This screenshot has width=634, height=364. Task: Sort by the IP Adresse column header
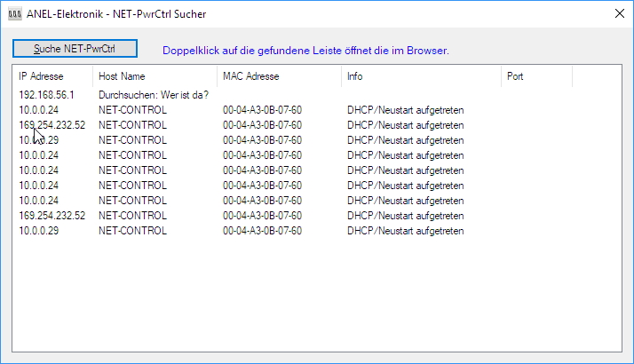click(52, 76)
